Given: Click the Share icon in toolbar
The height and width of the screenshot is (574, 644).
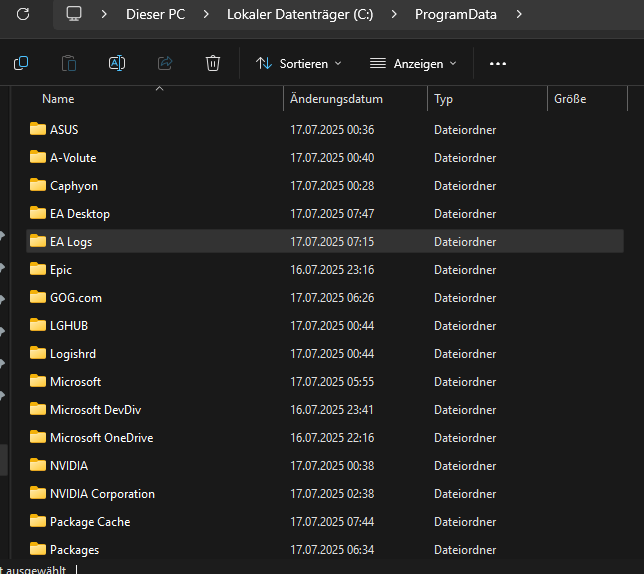Looking at the screenshot, I should [x=165, y=64].
